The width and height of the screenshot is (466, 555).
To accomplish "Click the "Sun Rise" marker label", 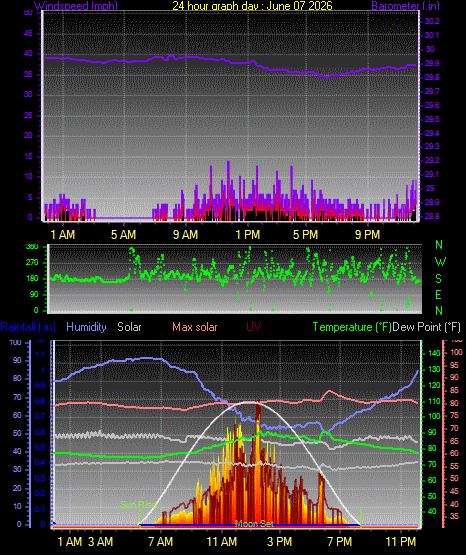I will [x=138, y=505].
